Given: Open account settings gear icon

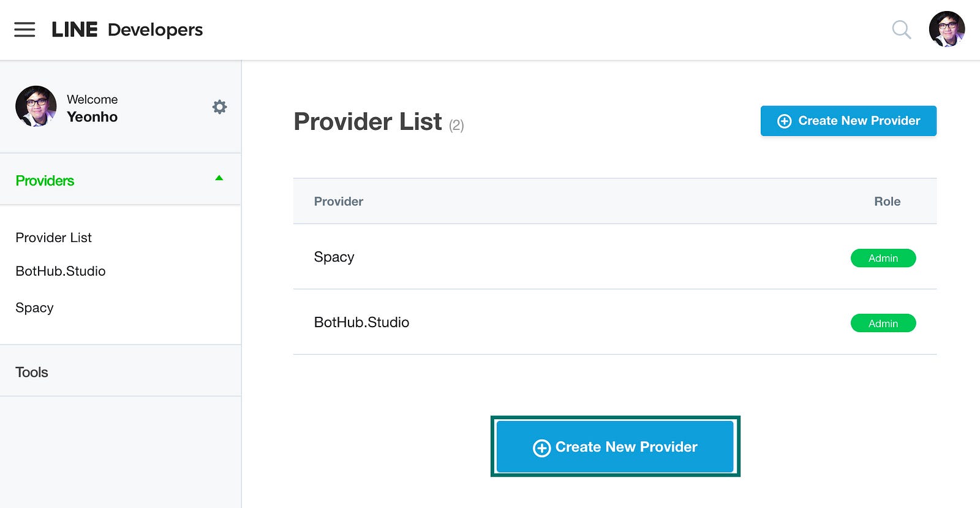Looking at the screenshot, I should coord(219,107).
